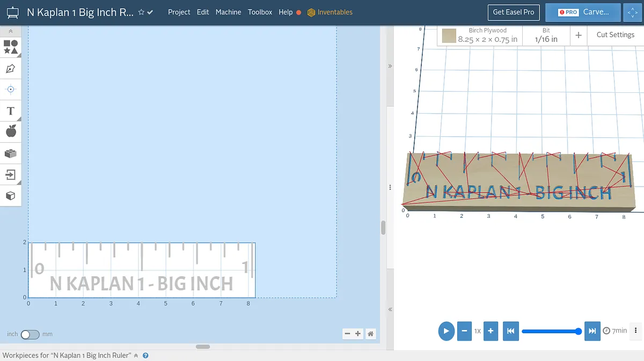Click the canvas horizontal scrollbar
This screenshot has width=644, height=361.
point(203,347)
